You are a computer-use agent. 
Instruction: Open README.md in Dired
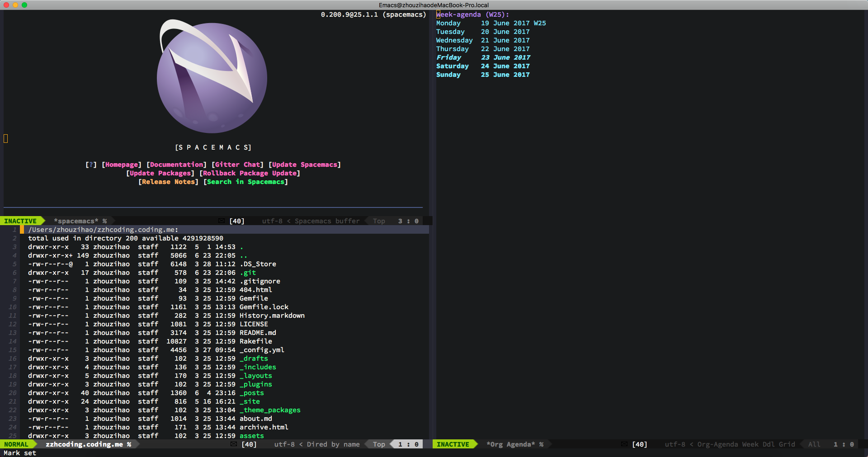click(x=258, y=333)
